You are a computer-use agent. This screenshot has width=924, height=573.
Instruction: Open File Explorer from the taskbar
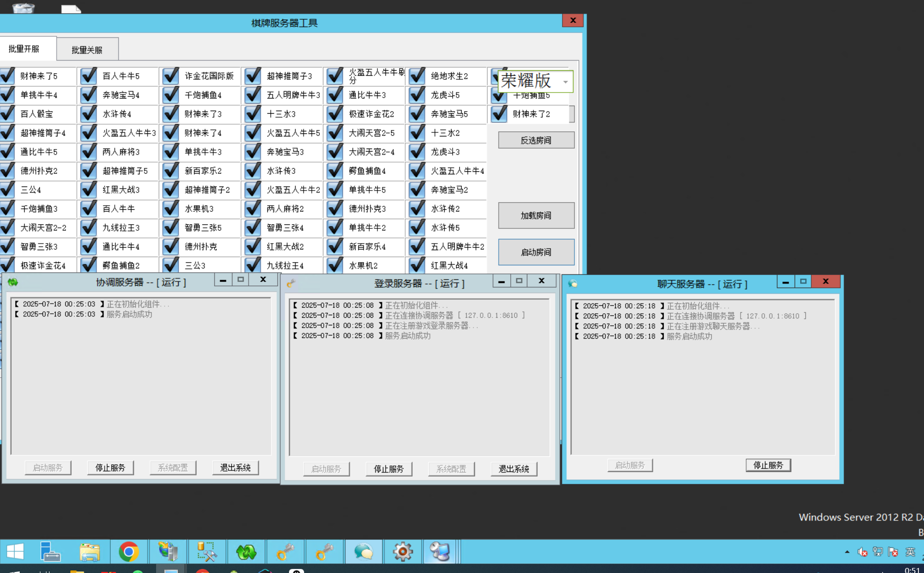point(89,552)
